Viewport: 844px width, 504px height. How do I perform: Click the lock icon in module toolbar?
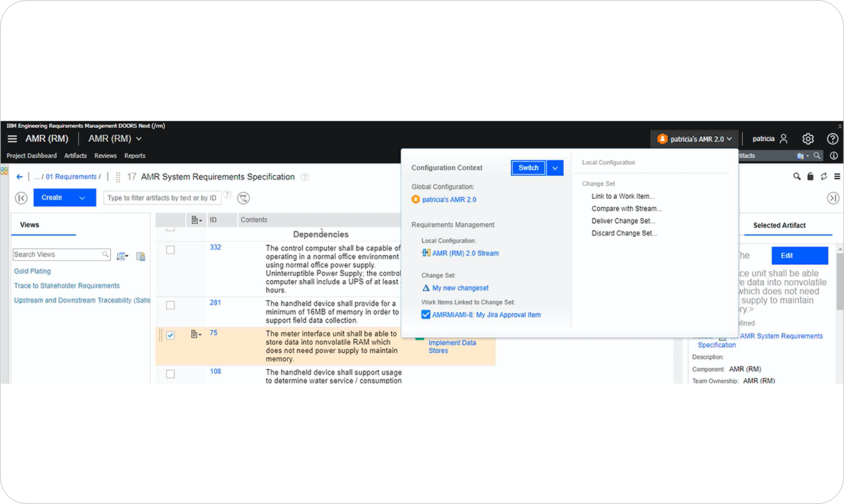[810, 177]
